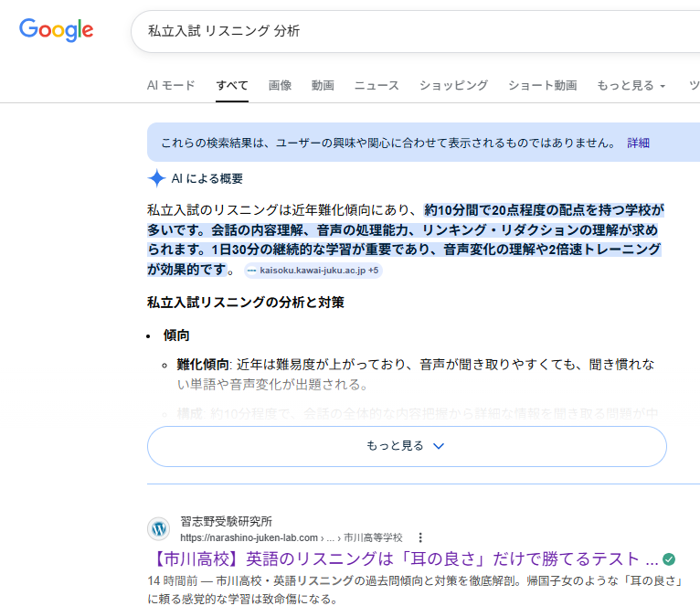Switch to the ショッピング tab

453,85
